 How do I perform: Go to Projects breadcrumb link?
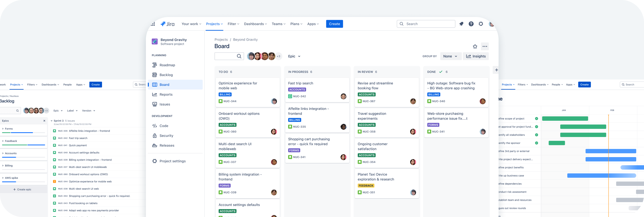coord(221,40)
